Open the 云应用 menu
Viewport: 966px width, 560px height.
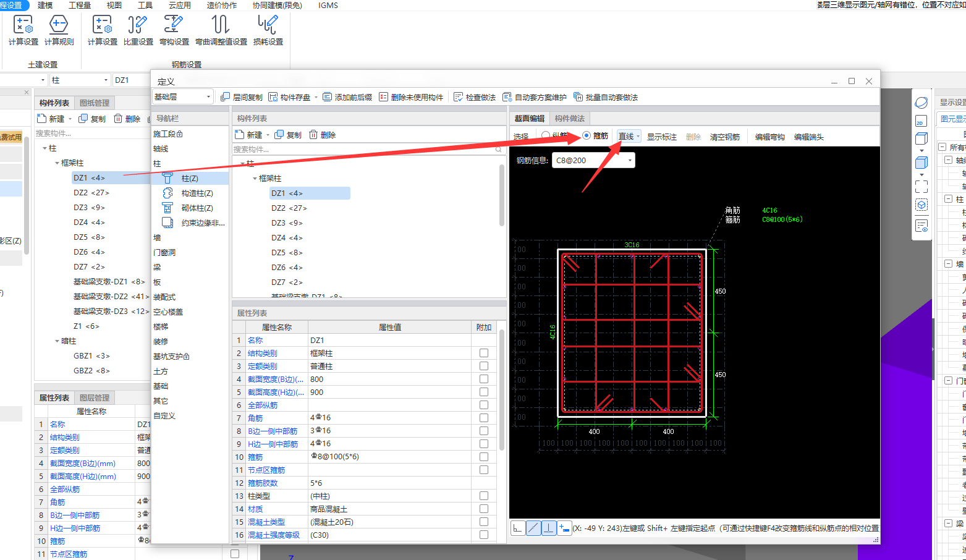(179, 5)
